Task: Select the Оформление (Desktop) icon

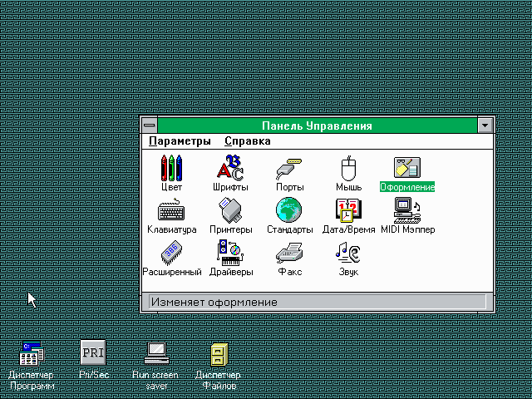Action: 407,169
